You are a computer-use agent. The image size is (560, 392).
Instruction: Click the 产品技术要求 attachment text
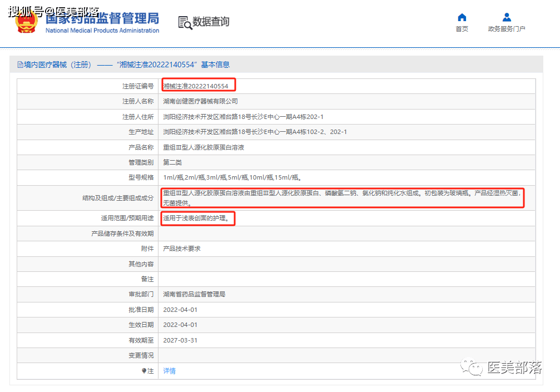coord(182,249)
